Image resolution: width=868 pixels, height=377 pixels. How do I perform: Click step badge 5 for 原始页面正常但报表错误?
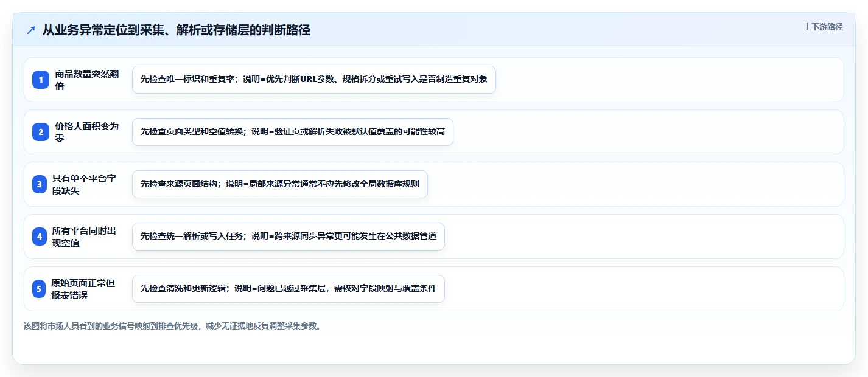coord(40,289)
